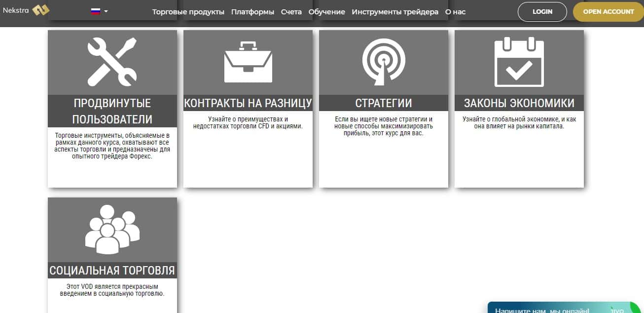Screen dimensions: 644x313
Task: Open the Торговые продукты menu
Action: point(188,12)
